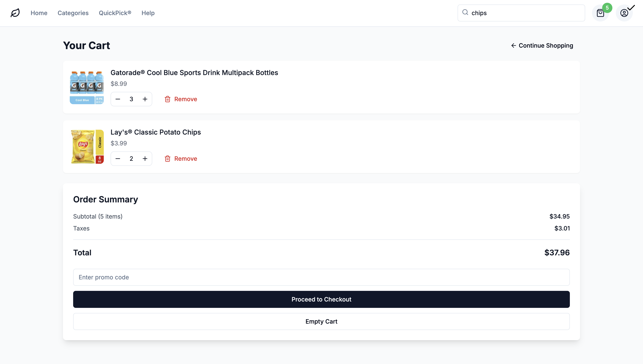Click the Gatorade Cool Blue product thumbnail

pos(87,87)
